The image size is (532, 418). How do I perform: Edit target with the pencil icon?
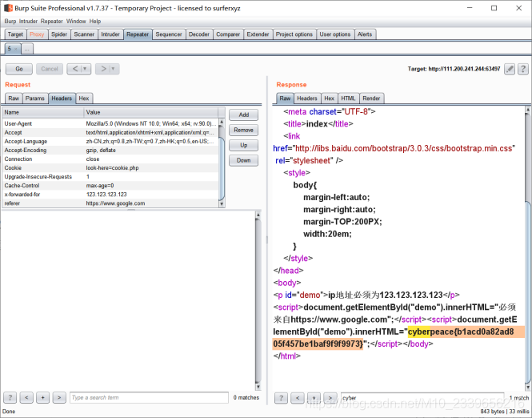point(510,69)
